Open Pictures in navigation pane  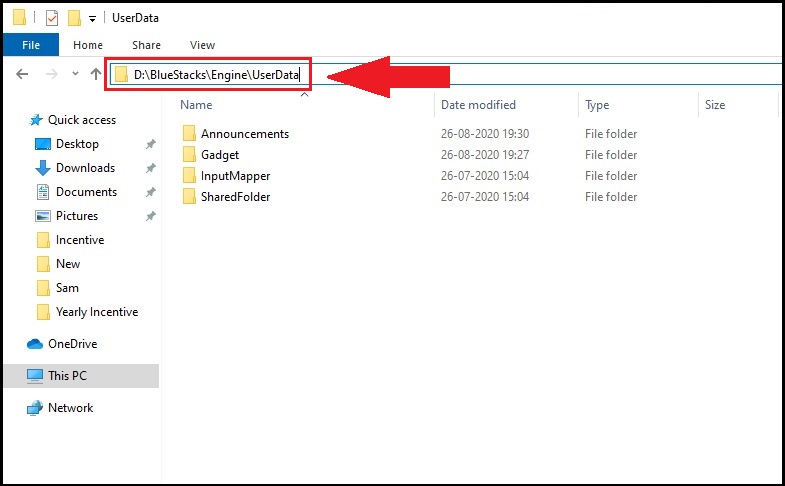[x=77, y=216]
